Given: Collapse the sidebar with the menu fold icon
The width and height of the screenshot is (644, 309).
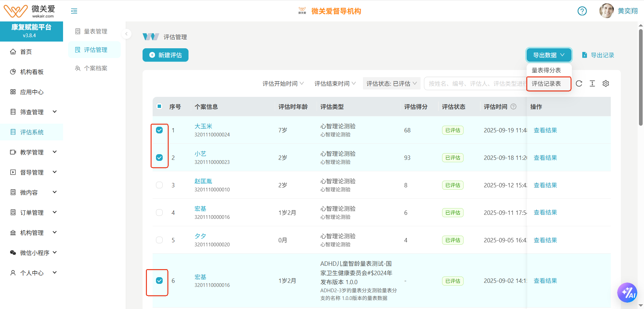Looking at the screenshot, I should (x=74, y=11).
